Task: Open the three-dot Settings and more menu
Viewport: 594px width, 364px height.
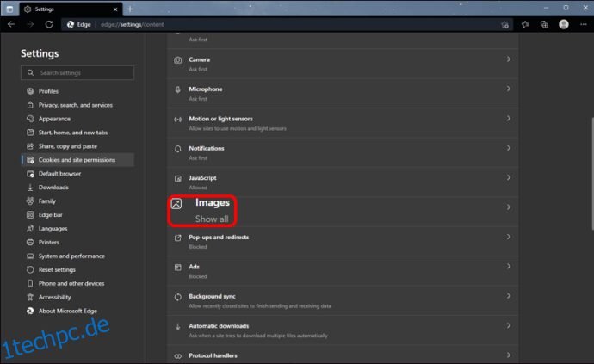Action: point(584,24)
